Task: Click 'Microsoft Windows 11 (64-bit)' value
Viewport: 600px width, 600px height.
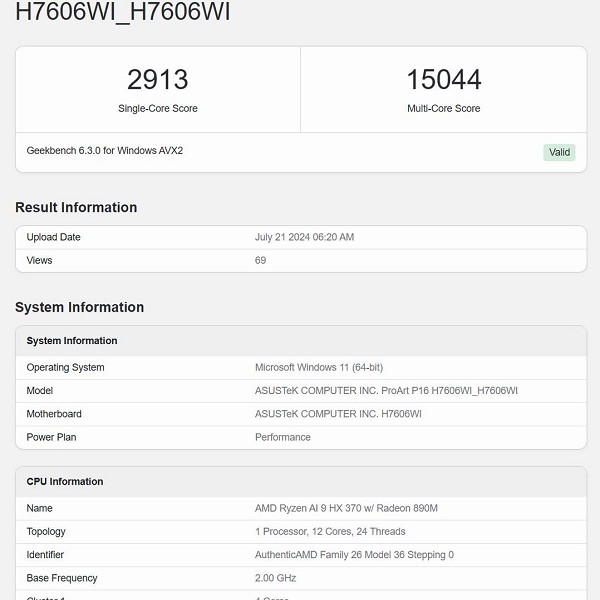Action: point(319,367)
